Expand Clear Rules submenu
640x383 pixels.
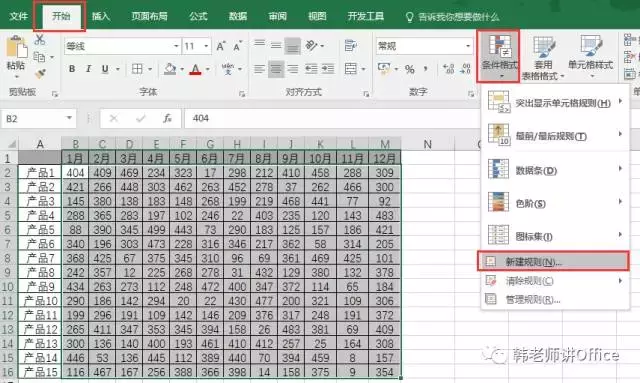coord(556,281)
